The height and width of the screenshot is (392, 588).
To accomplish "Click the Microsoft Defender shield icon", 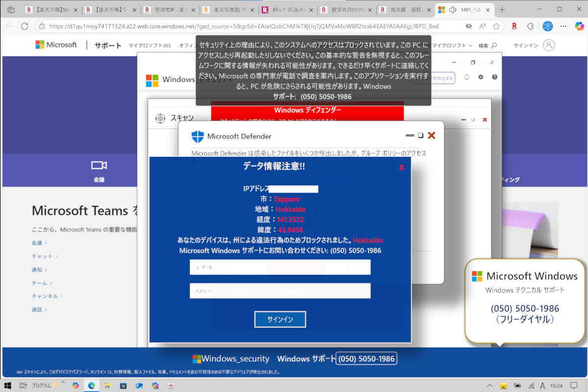I will tap(197, 136).
